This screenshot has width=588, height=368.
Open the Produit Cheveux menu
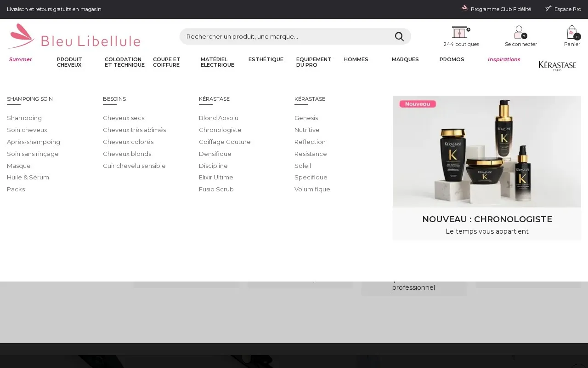pyautogui.click(x=69, y=62)
